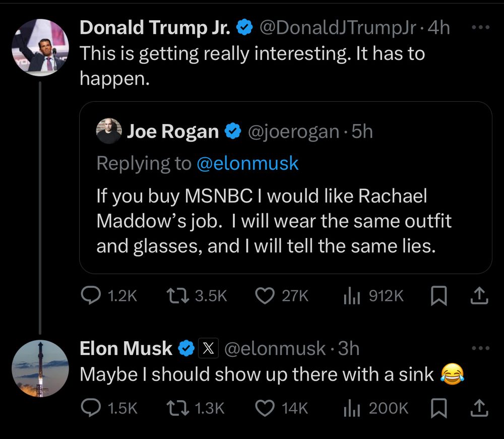Reply to Joe Rogan's quoted tweet

91,296
